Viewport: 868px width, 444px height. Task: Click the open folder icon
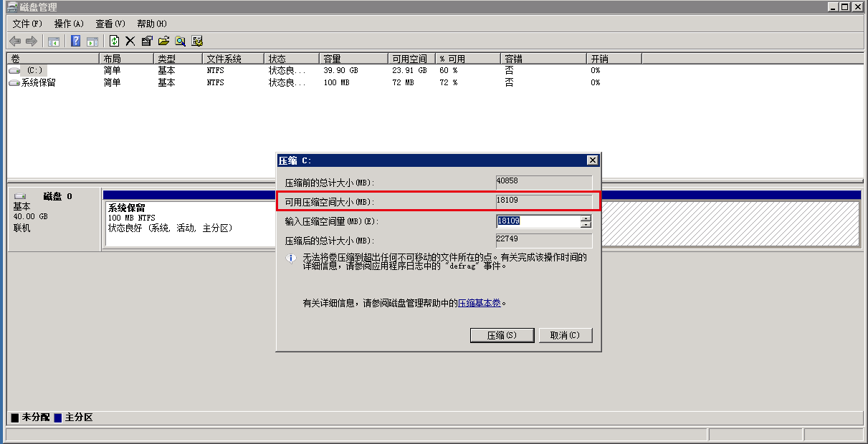pos(163,41)
